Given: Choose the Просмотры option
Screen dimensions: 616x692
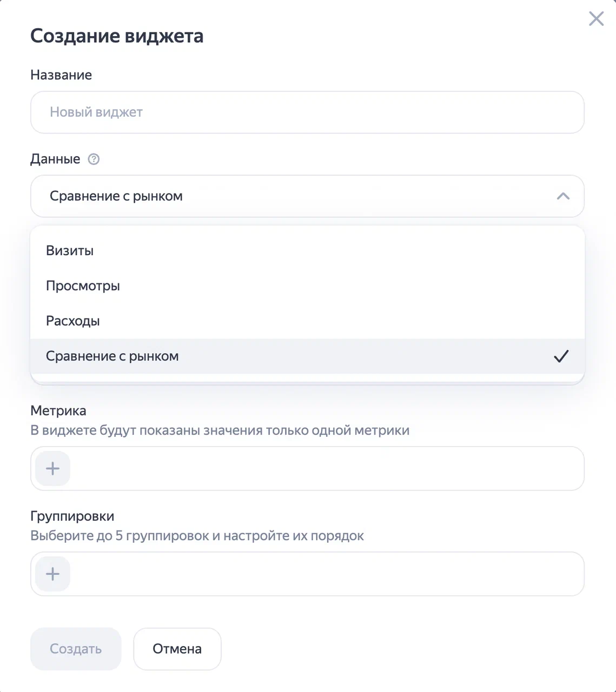Looking at the screenshot, I should point(83,286).
